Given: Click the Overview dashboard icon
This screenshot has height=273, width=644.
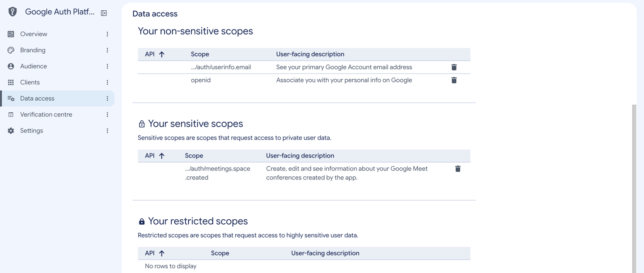Looking at the screenshot, I should pos(11,34).
